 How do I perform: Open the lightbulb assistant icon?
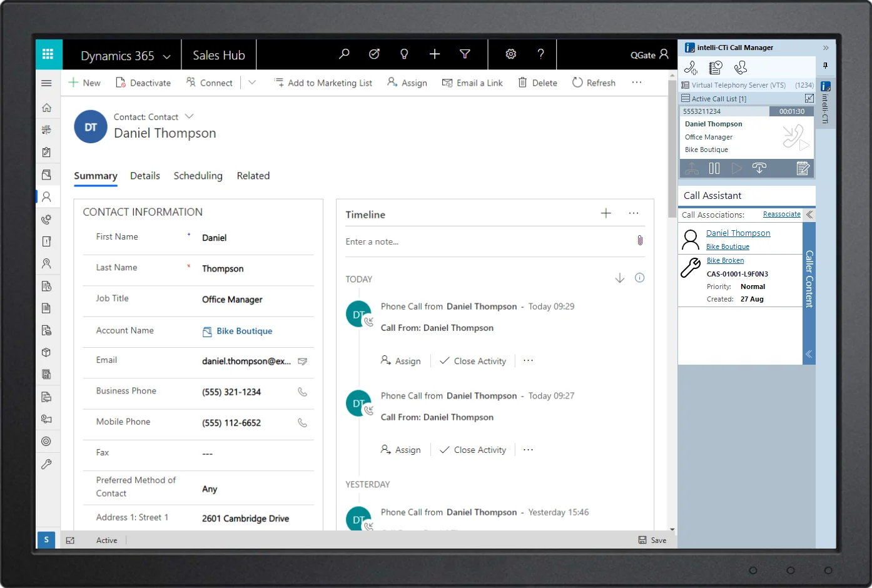pos(404,54)
